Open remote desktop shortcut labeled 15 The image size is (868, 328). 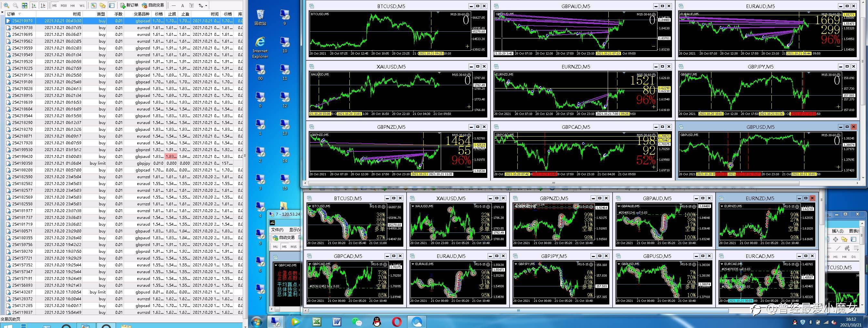pos(285,182)
